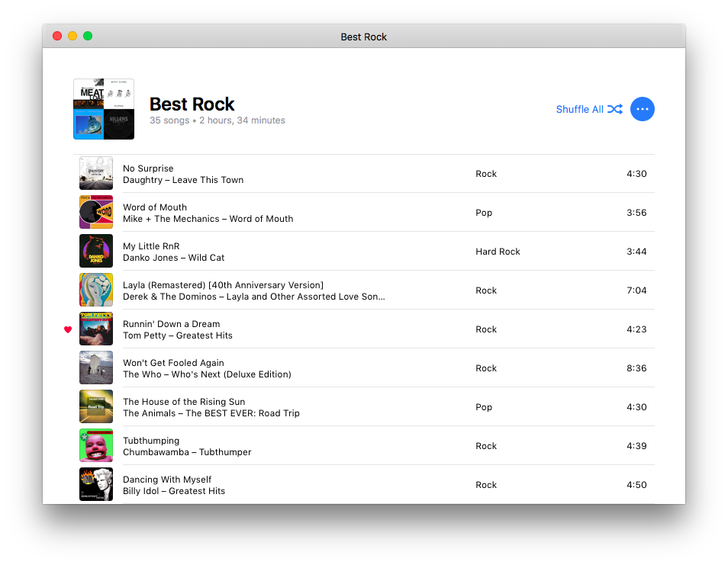The image size is (728, 565).
Task: Click Mike + The Mechanics artist line
Action: coord(208,219)
